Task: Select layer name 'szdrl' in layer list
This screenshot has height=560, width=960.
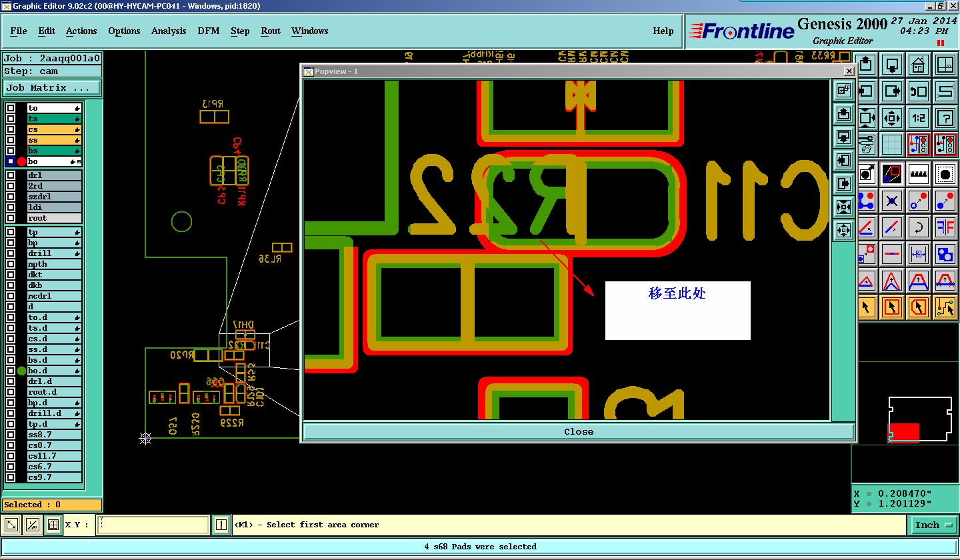Action: [x=54, y=197]
